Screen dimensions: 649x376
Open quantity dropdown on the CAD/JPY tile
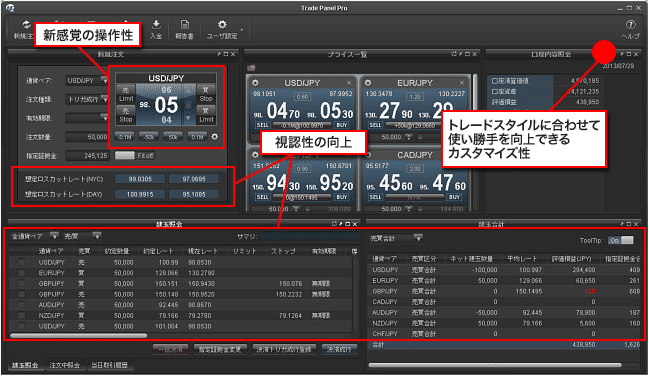pyautogui.click(x=409, y=209)
